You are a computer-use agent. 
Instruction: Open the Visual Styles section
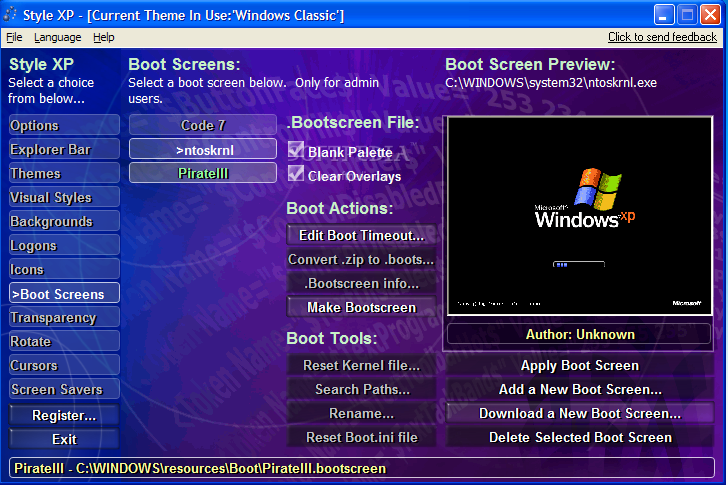pyautogui.click(x=64, y=197)
